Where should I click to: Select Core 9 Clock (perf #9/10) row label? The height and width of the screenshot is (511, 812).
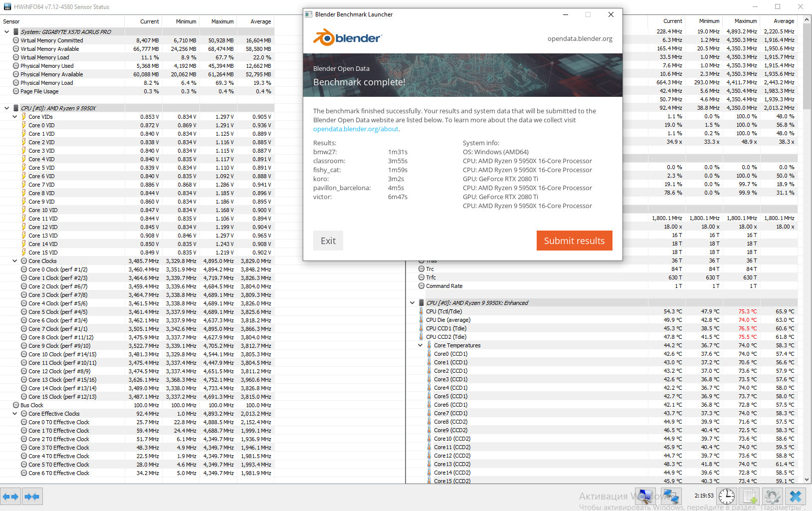pos(59,346)
